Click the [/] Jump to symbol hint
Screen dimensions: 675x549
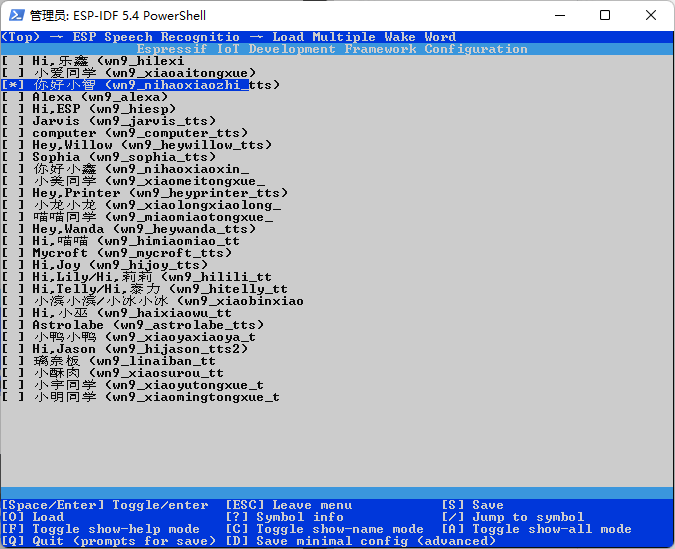(x=513, y=517)
